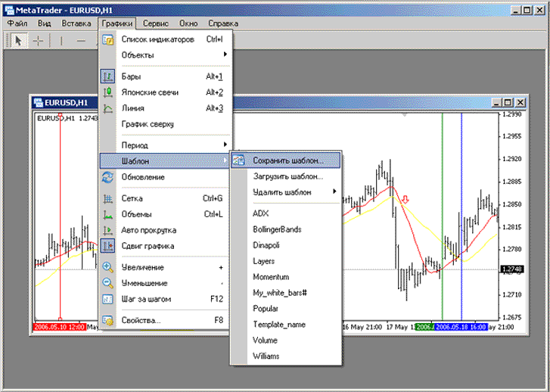Choose Обновление menu entry
The height and width of the screenshot is (392, 550).
click(x=165, y=177)
